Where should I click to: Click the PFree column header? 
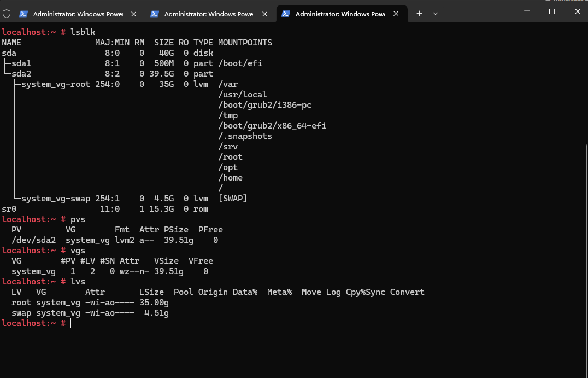pyautogui.click(x=210, y=230)
